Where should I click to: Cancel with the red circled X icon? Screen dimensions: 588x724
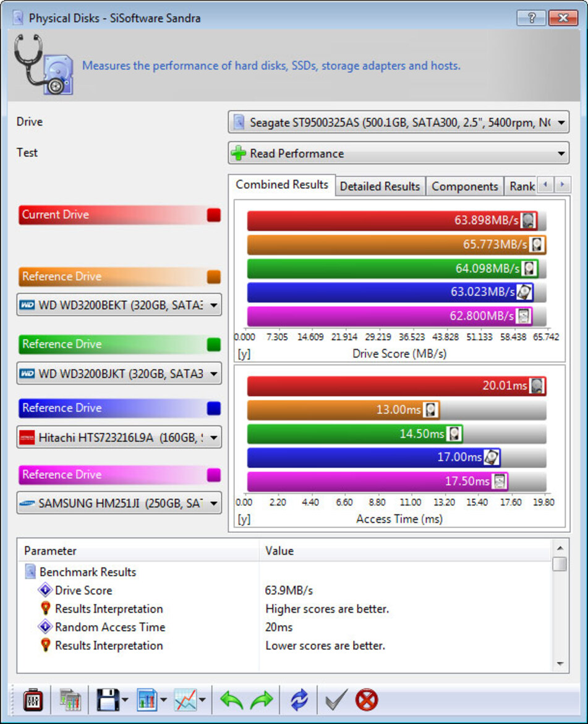tap(367, 700)
